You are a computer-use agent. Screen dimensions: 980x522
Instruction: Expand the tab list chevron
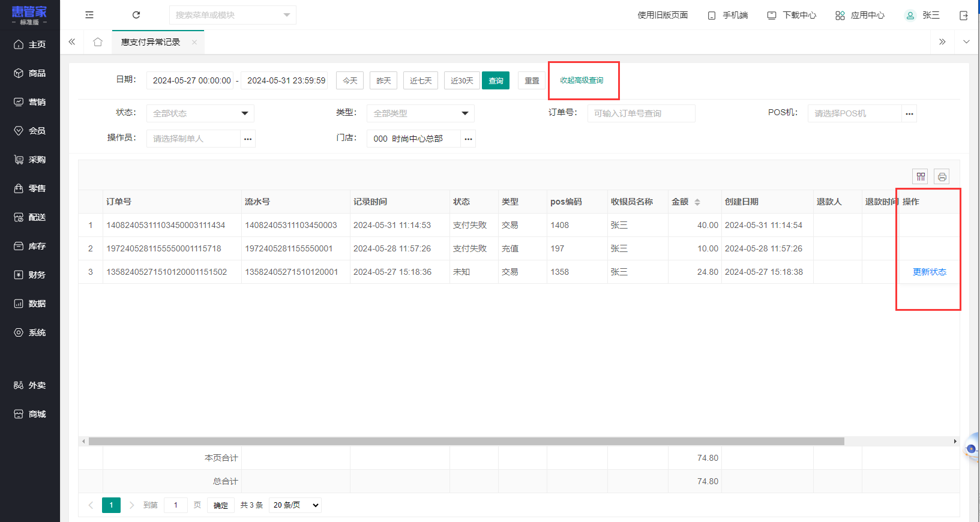[966, 42]
